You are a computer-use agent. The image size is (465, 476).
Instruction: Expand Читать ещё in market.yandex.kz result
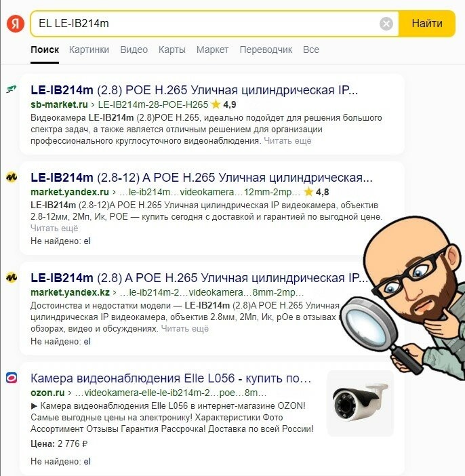[184, 328]
